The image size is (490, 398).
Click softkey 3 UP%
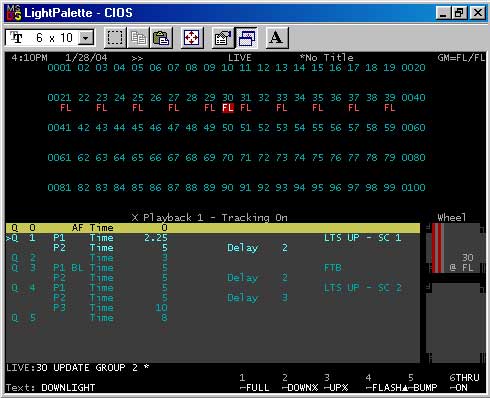point(336,383)
